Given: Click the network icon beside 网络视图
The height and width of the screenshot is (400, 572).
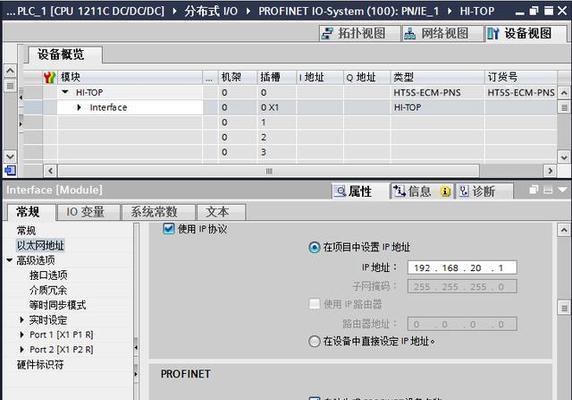Looking at the screenshot, I should pyautogui.click(x=410, y=34).
